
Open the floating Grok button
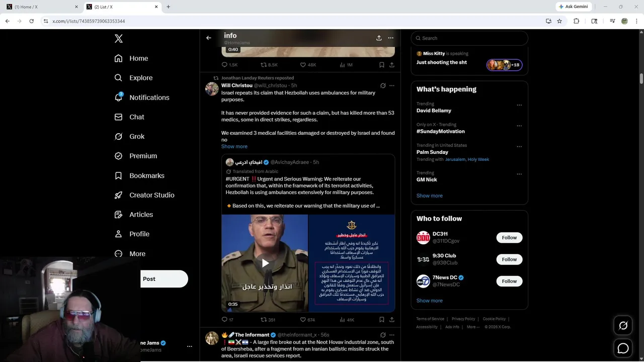623,326
